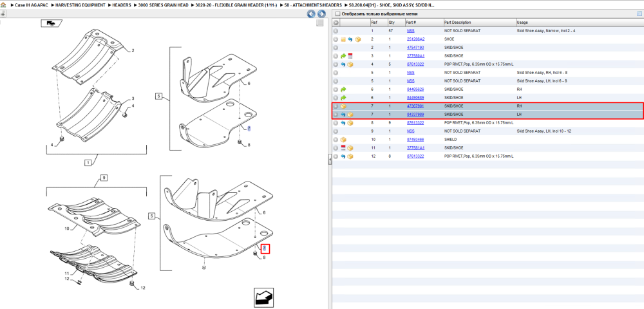Viewport: 644px width, 309px height.
Task: Toggle mark circle on part 87493466 row
Action: pyautogui.click(x=336, y=140)
